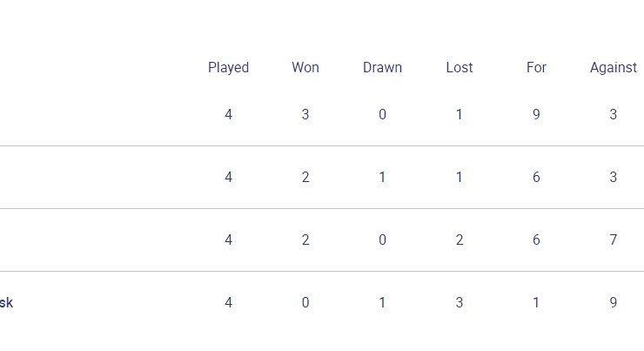Click the Against column header
Image resolution: width=644 pixels, height=351 pixels.
pyautogui.click(x=614, y=67)
